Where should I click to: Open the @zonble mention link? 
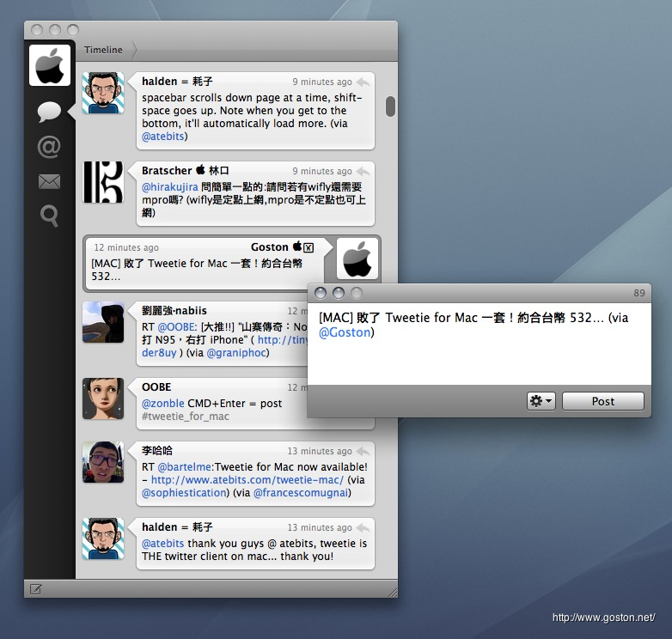point(163,403)
